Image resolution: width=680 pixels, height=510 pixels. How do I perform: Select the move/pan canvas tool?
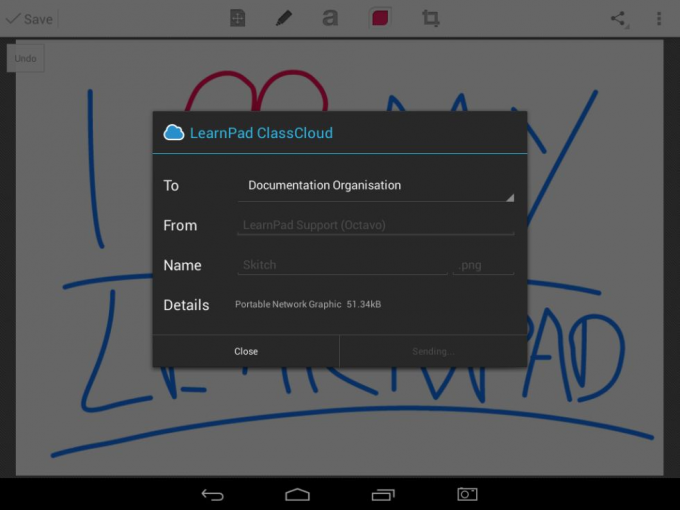point(237,18)
